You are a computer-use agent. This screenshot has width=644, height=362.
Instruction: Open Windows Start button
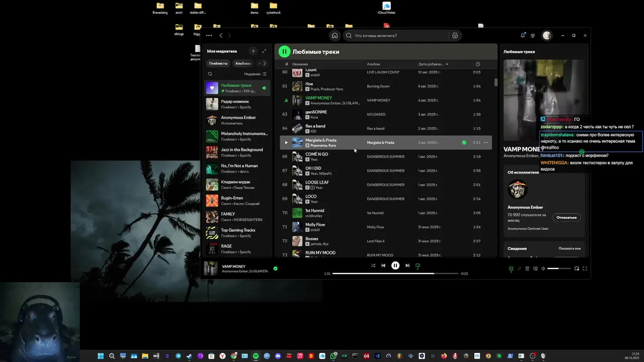pos(101,356)
